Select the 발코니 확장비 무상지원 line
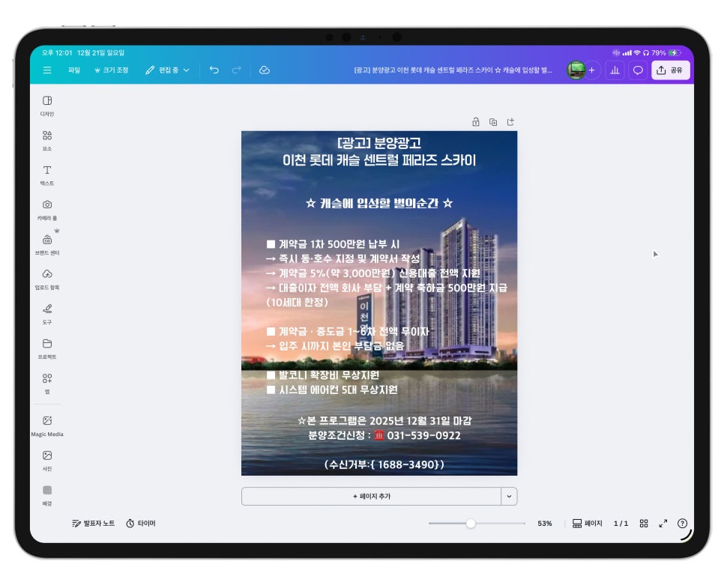 pos(323,375)
